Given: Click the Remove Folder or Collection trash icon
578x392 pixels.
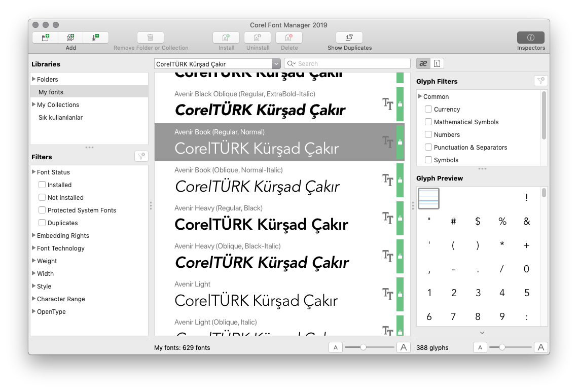Looking at the screenshot, I should click(150, 37).
